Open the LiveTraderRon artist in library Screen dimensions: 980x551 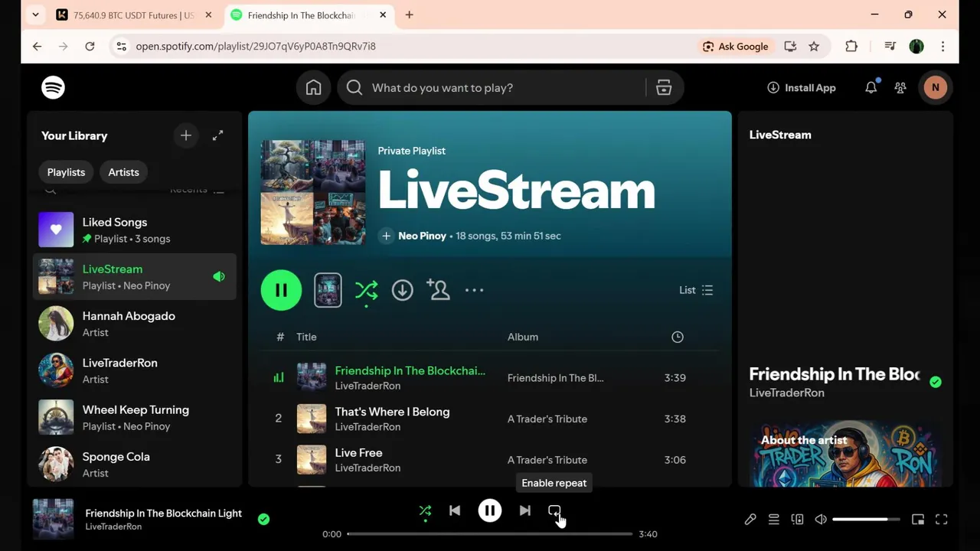[x=135, y=370]
